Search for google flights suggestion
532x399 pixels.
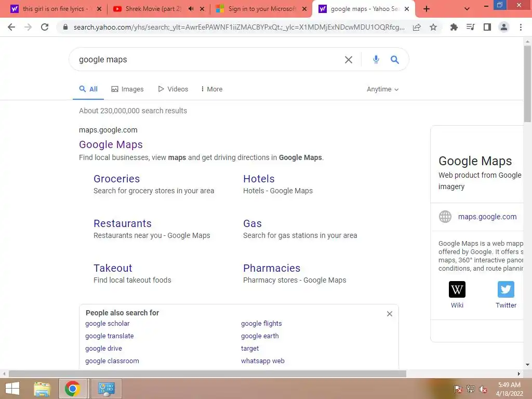pyautogui.click(x=261, y=324)
